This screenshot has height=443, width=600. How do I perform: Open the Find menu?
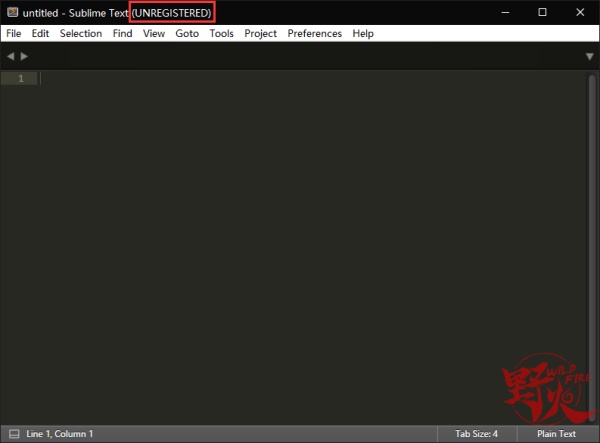coord(122,33)
